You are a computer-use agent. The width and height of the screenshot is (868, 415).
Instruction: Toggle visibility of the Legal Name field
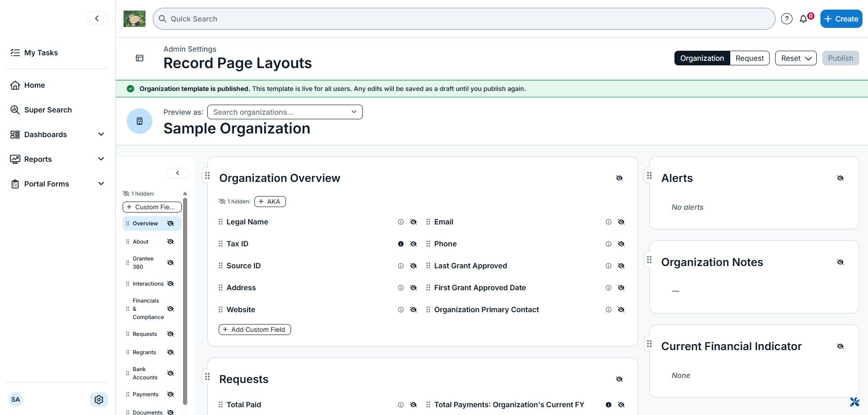pyautogui.click(x=414, y=222)
